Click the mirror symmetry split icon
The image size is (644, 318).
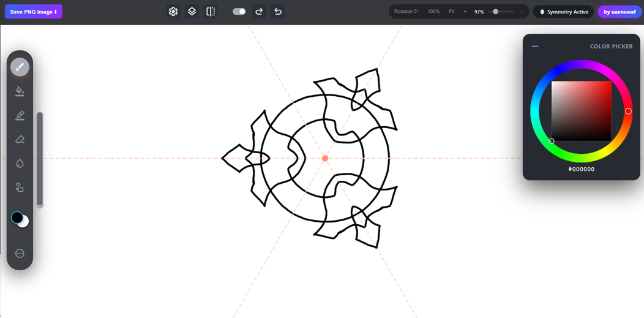[x=211, y=12]
